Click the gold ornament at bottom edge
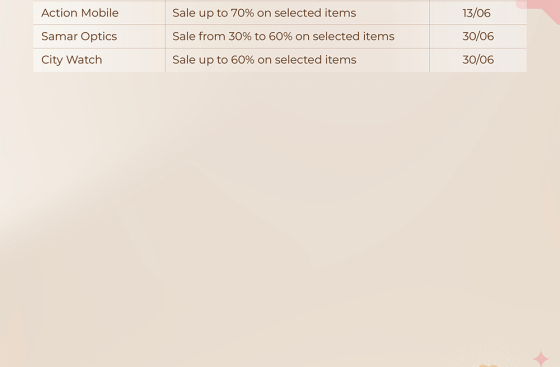This screenshot has width=560, height=367. coord(488,366)
